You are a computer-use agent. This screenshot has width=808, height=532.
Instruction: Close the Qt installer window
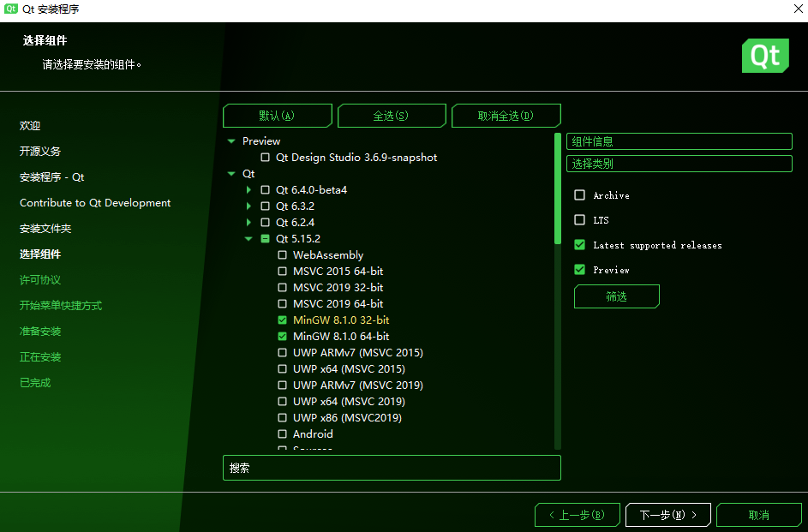[799, 9]
